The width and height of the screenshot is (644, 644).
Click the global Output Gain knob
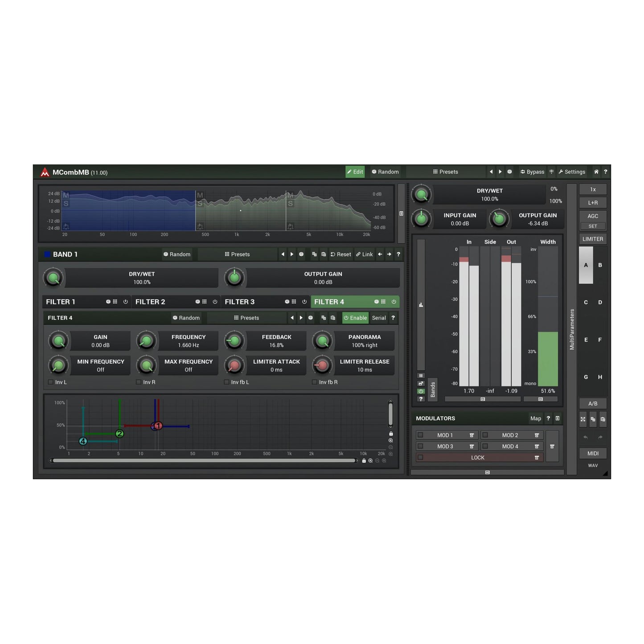point(499,219)
